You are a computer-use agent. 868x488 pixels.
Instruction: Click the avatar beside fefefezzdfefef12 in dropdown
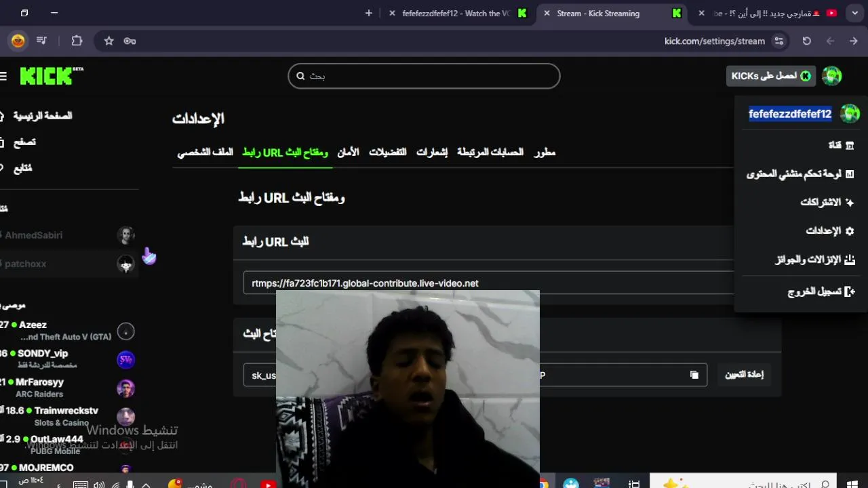[x=850, y=114]
